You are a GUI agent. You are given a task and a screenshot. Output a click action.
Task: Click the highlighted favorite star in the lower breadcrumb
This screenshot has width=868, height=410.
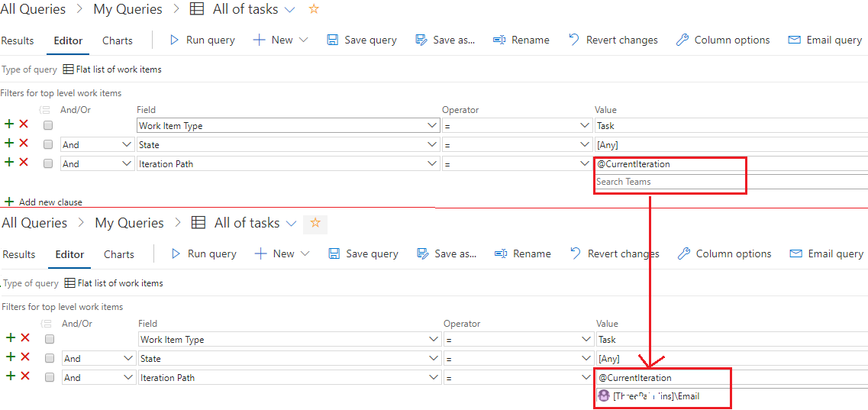(315, 223)
